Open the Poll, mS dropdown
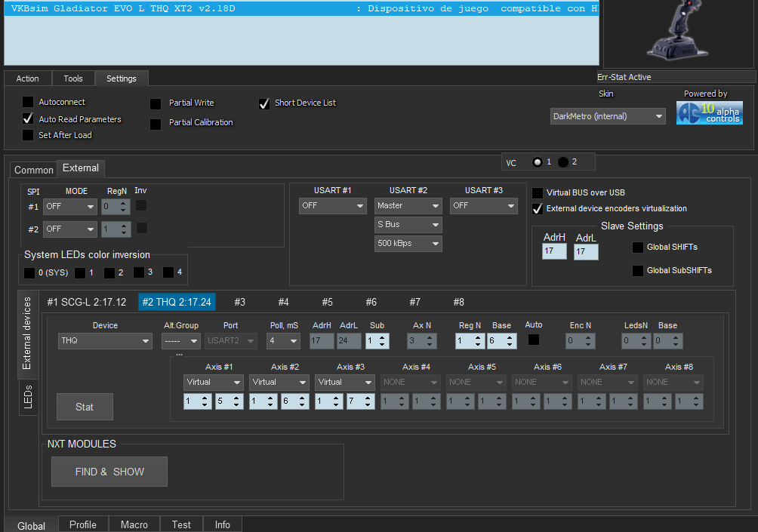This screenshot has height=532, width=758. [284, 340]
